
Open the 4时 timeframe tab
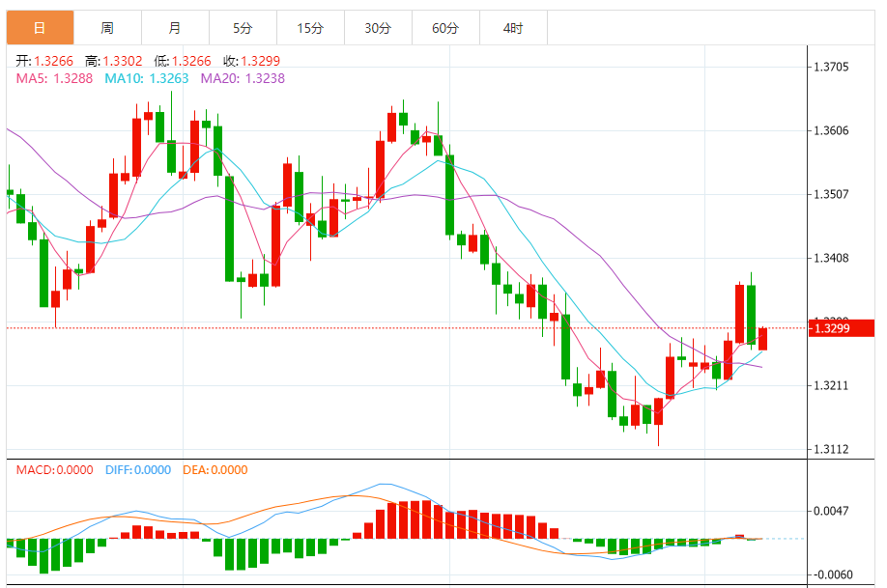pyautogui.click(x=513, y=28)
